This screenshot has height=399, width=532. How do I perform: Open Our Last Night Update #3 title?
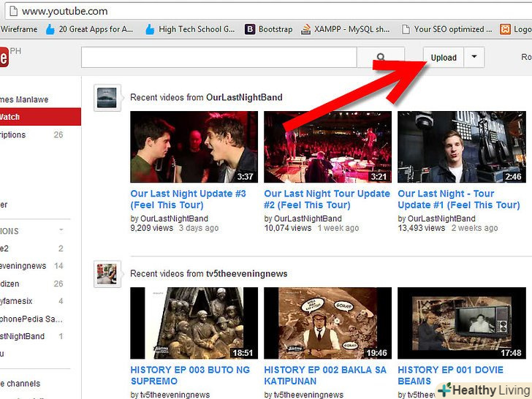(188, 199)
